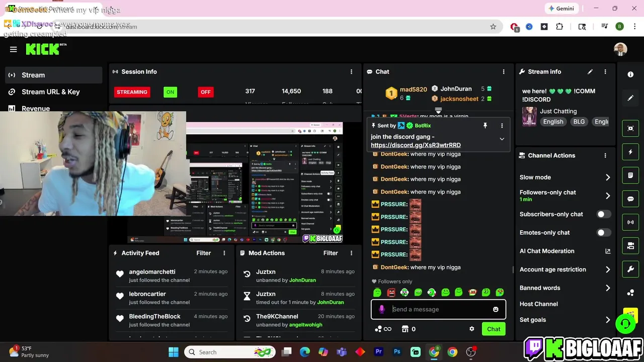Screen dimensions: 644x362
Task: Open Host Channel action
Action: (539, 304)
